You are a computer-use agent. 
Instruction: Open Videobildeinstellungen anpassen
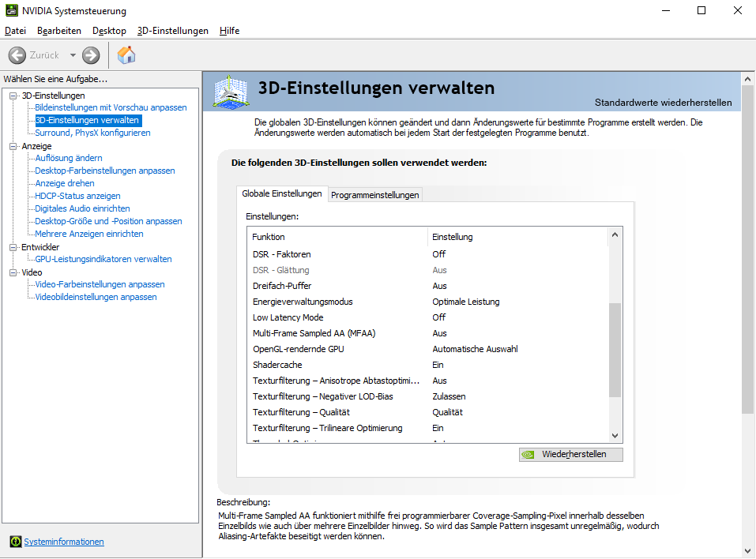tap(96, 297)
